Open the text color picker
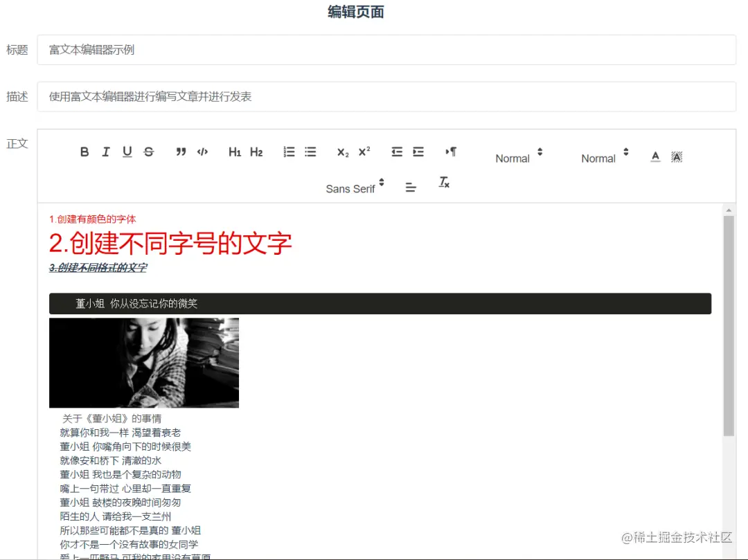The height and width of the screenshot is (560, 748). pyautogui.click(x=655, y=157)
